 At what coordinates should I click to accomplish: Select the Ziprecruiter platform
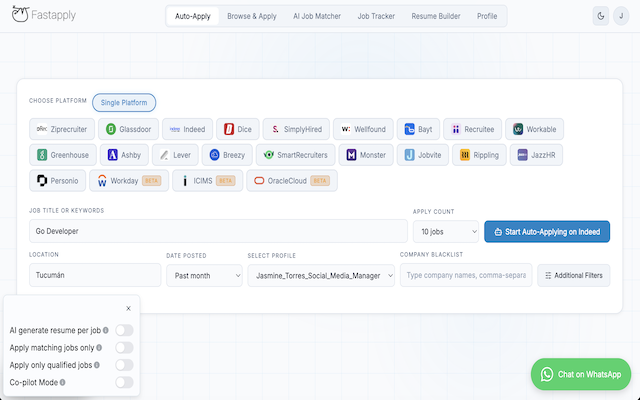click(x=62, y=129)
